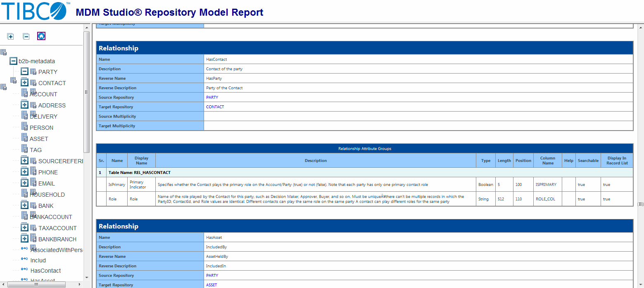
Task: Click the ISPRIMARY column name cell
Action: coord(548,185)
